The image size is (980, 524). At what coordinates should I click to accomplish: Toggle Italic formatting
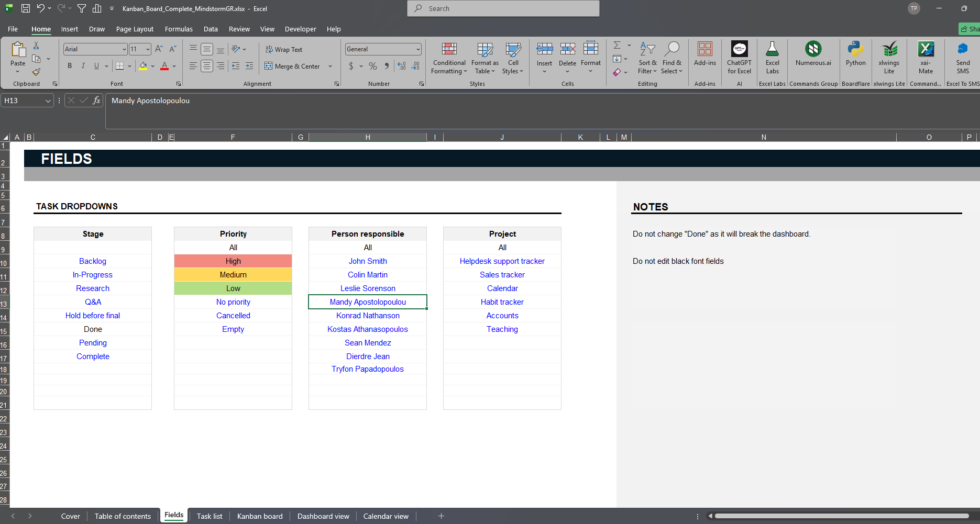click(83, 66)
